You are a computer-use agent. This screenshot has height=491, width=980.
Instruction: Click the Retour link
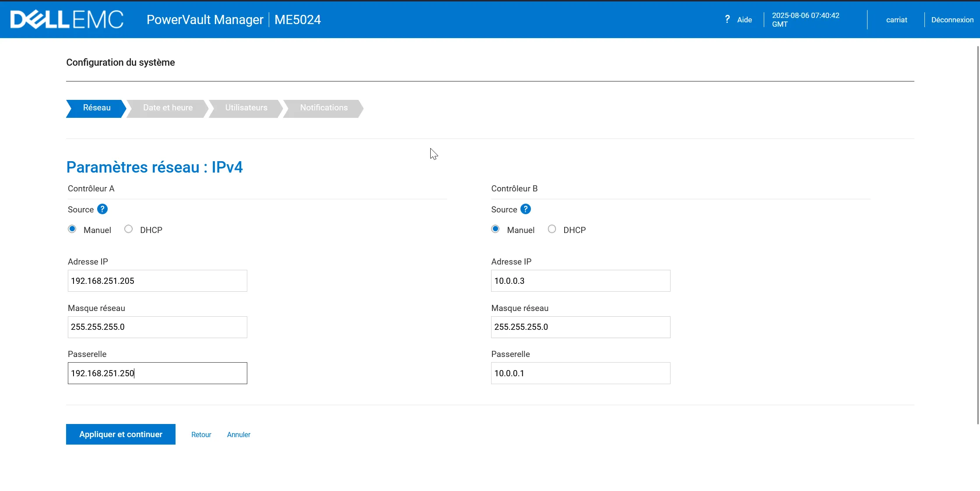pyautogui.click(x=201, y=435)
